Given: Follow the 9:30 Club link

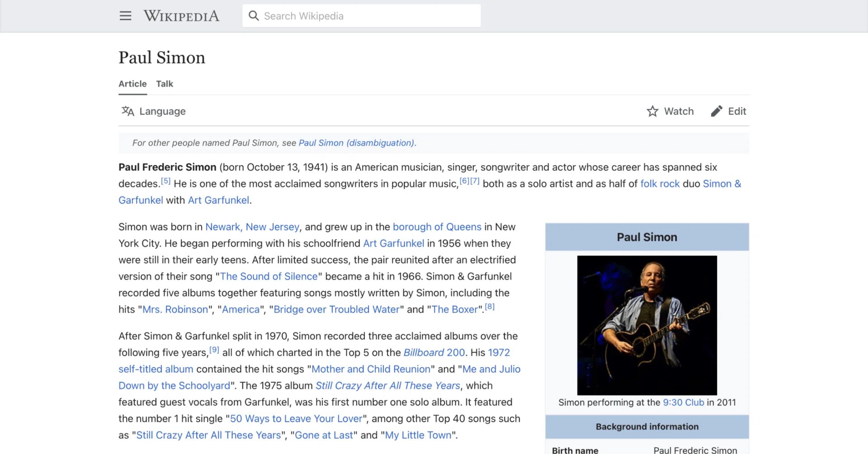Looking at the screenshot, I should pos(684,403).
